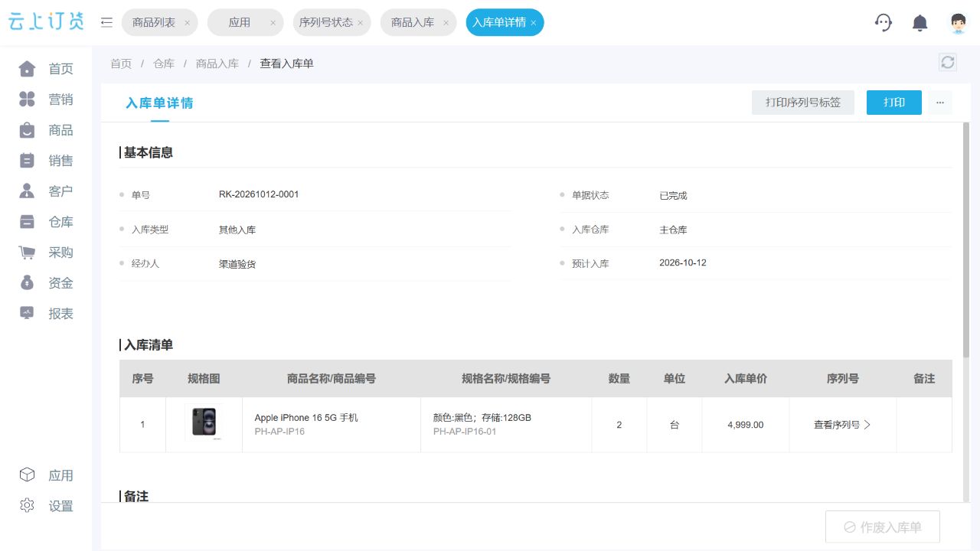Open the 销售 sales sidebar icon

(x=27, y=161)
